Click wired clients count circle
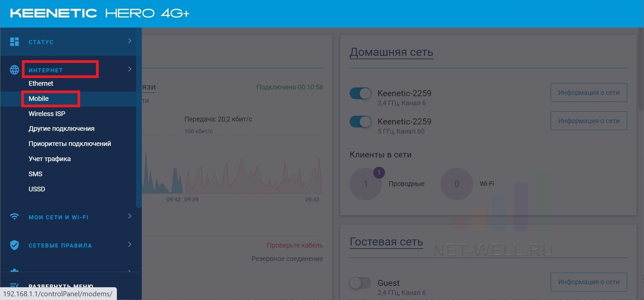This screenshot has width=644, height=300. [x=365, y=184]
